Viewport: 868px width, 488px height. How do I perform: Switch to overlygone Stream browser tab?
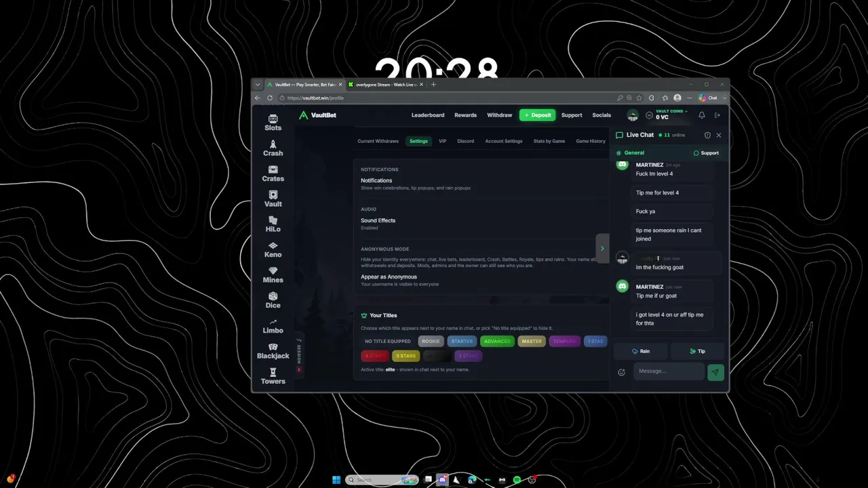384,85
